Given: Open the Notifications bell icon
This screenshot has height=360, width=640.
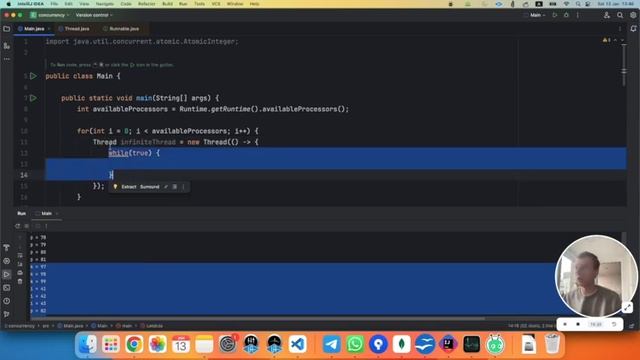Looking at the screenshot, I should [x=633, y=29].
